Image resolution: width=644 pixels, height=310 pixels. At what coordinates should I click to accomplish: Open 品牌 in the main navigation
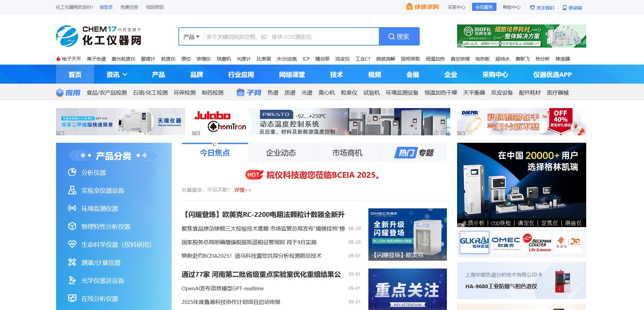coord(196,74)
